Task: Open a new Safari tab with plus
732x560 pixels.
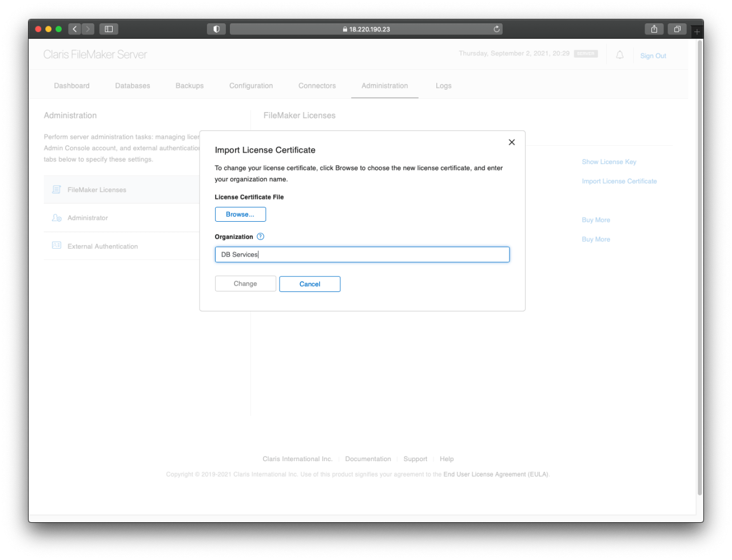Action: pyautogui.click(x=697, y=32)
